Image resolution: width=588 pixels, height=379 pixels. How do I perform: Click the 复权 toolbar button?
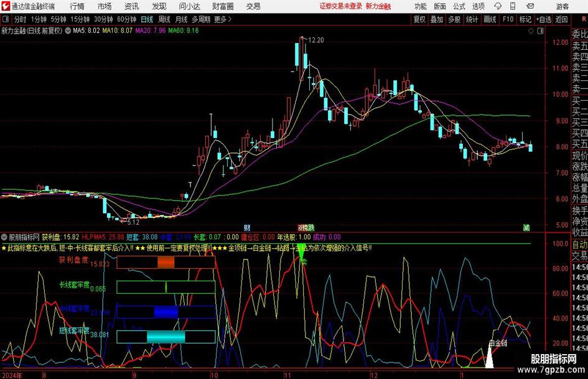(419, 19)
